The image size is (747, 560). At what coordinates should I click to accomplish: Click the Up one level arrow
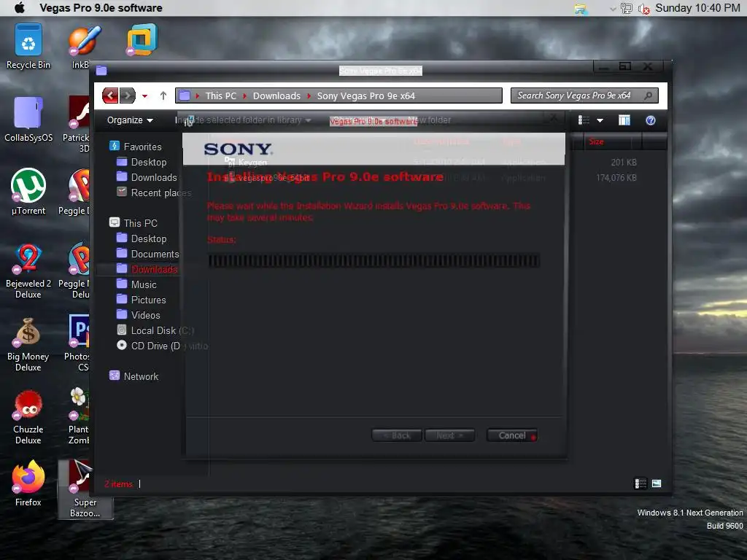(x=163, y=96)
